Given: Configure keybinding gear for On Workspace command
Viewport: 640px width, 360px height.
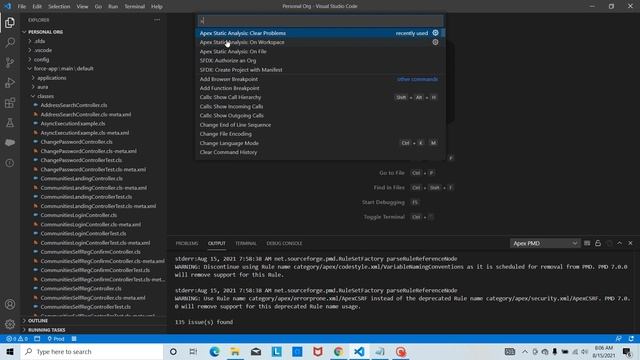Looking at the screenshot, I should [x=435, y=42].
